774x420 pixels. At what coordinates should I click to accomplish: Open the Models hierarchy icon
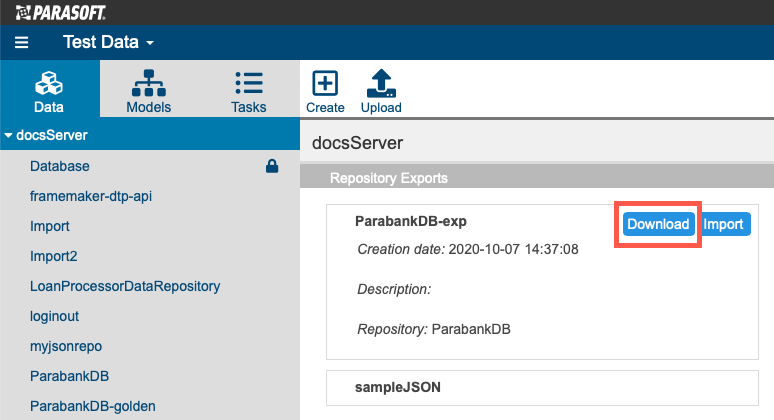(149, 83)
